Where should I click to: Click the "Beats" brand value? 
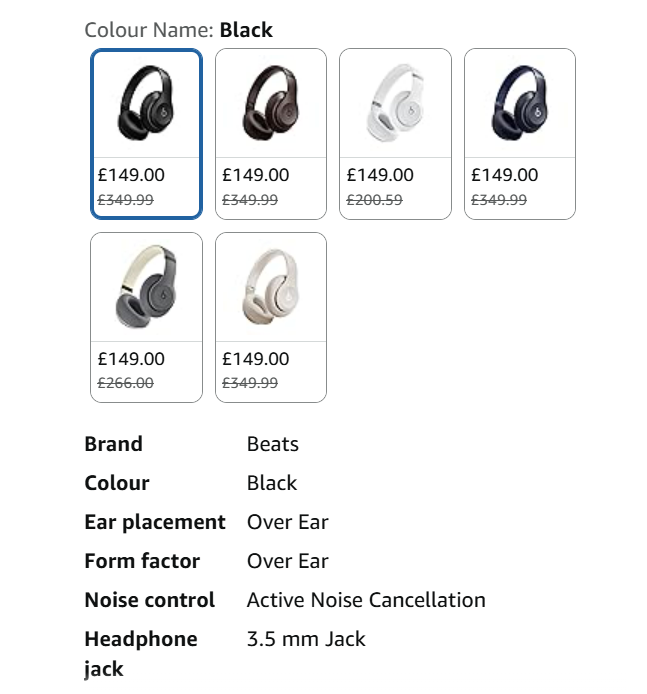pos(272,444)
